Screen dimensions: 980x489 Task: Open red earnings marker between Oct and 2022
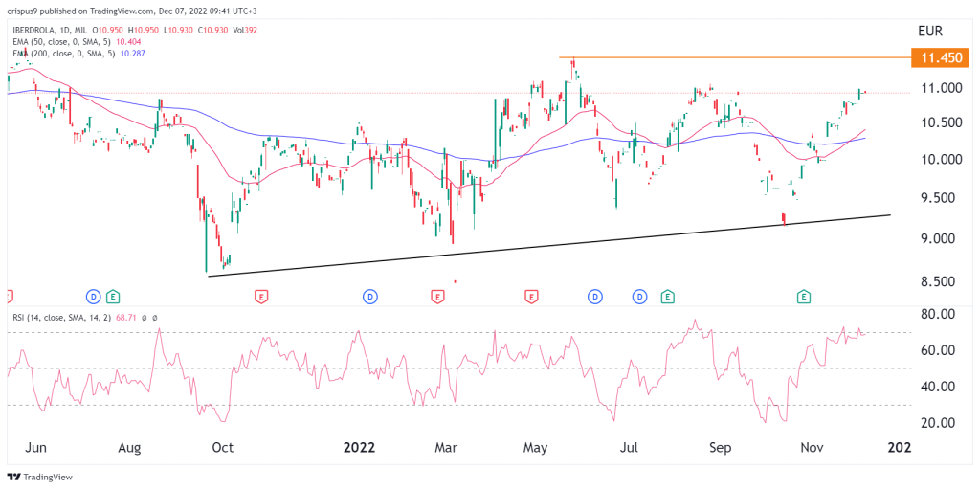261,295
